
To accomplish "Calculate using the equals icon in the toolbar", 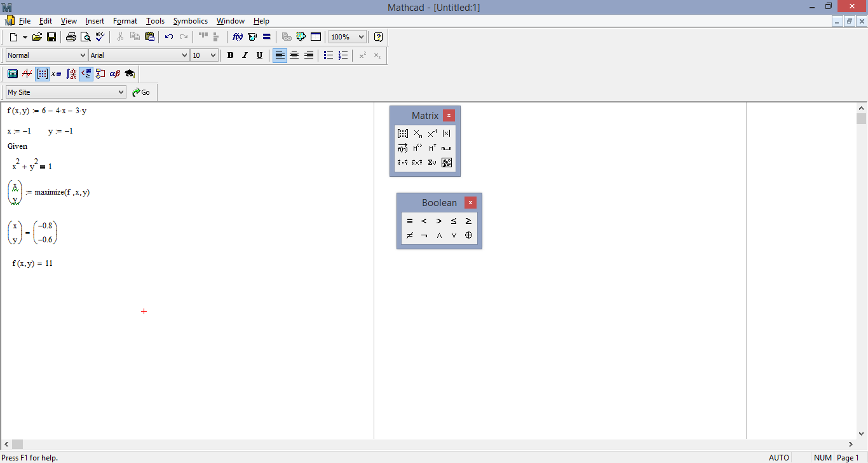I will pyautogui.click(x=267, y=37).
